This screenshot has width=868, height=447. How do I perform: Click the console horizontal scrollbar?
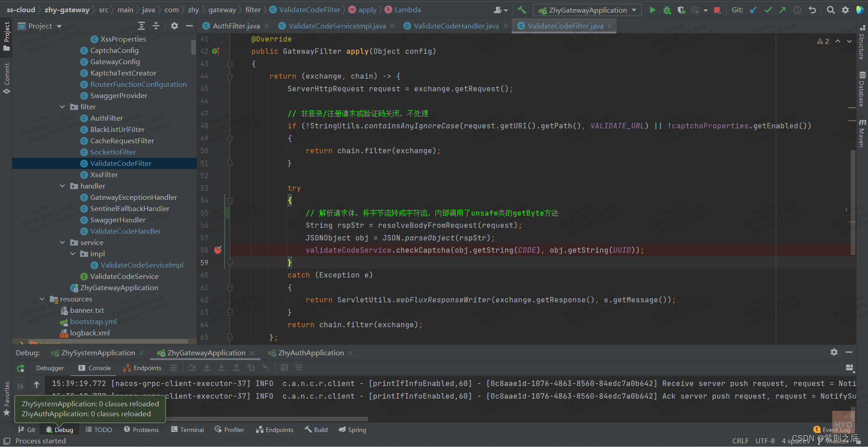pyautogui.click(x=267, y=419)
